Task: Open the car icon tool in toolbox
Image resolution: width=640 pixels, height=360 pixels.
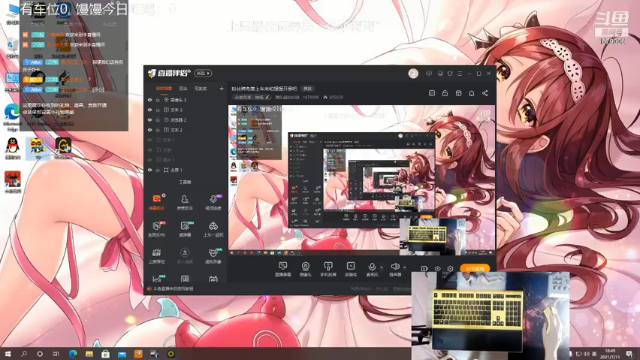Action: click(x=213, y=229)
